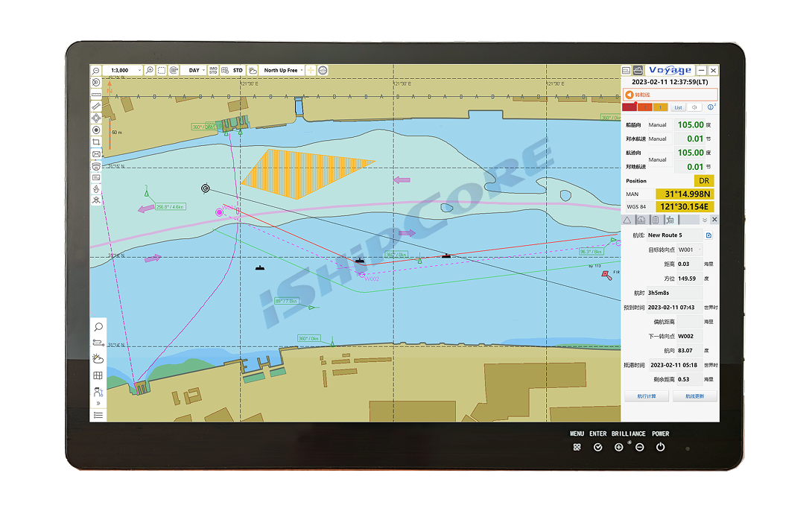
Task: Toggle the yellow crosshair center button
Action: [311, 70]
